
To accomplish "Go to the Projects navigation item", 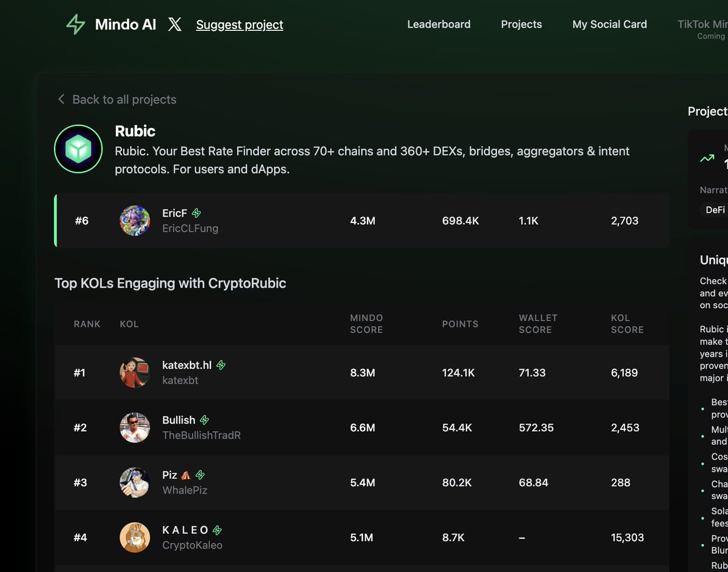I will [x=521, y=24].
